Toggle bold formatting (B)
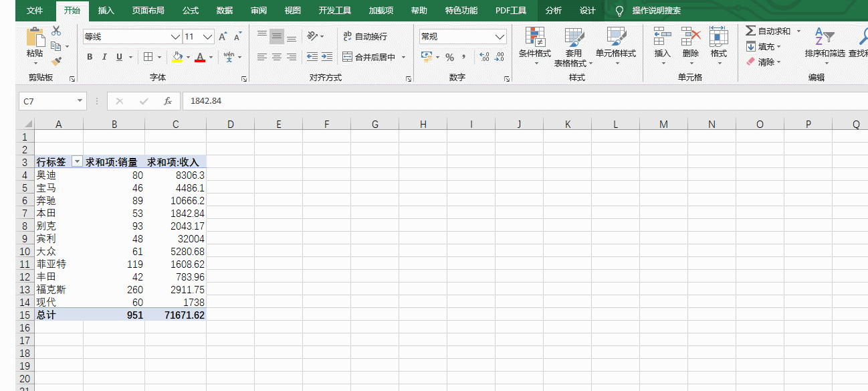The image size is (868, 391). [x=90, y=58]
